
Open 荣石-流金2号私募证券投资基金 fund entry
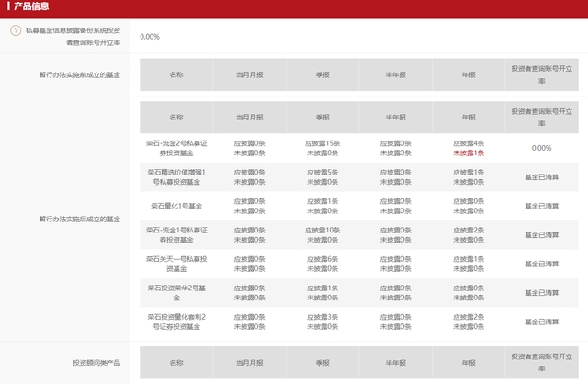(175, 147)
